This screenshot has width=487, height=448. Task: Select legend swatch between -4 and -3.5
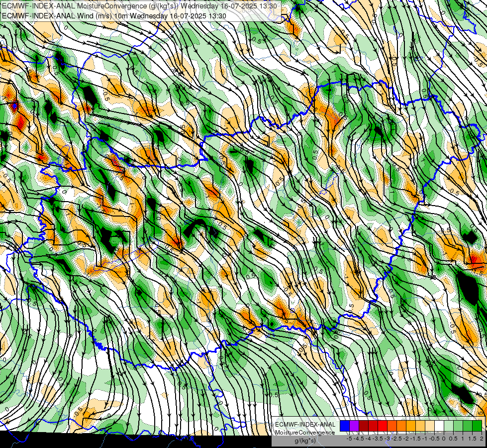(373, 426)
